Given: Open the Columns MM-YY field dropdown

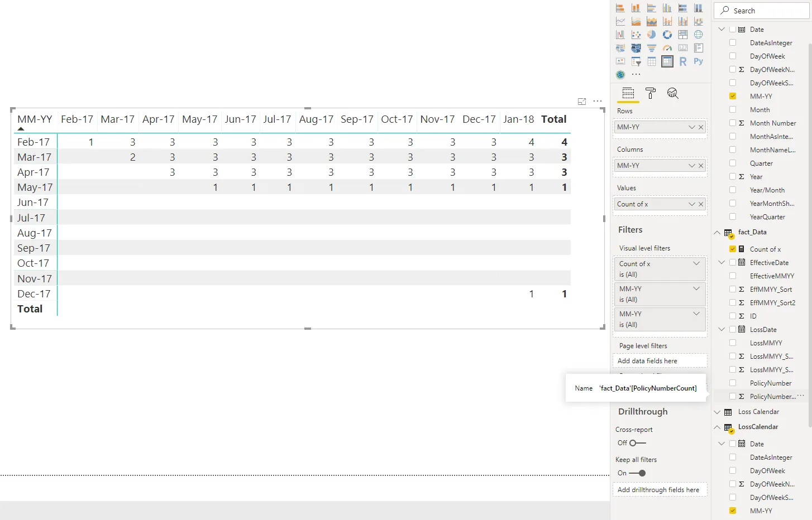Looking at the screenshot, I should [x=692, y=166].
